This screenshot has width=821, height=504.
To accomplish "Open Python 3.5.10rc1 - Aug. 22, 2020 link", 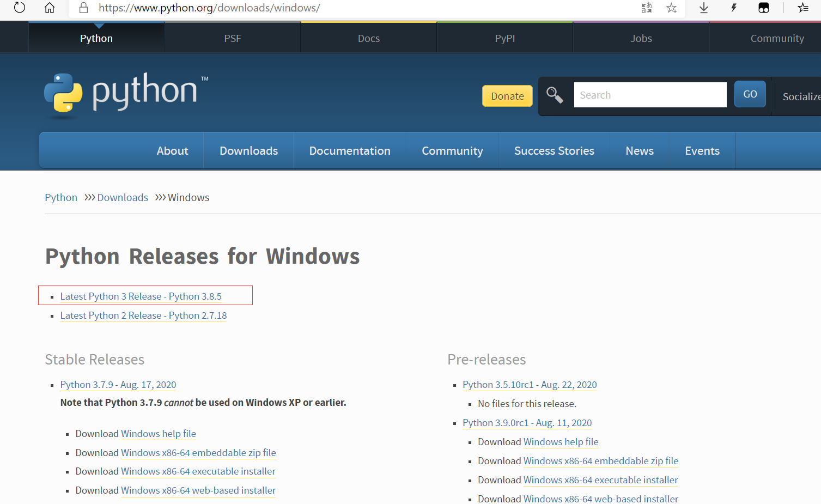I will (530, 385).
